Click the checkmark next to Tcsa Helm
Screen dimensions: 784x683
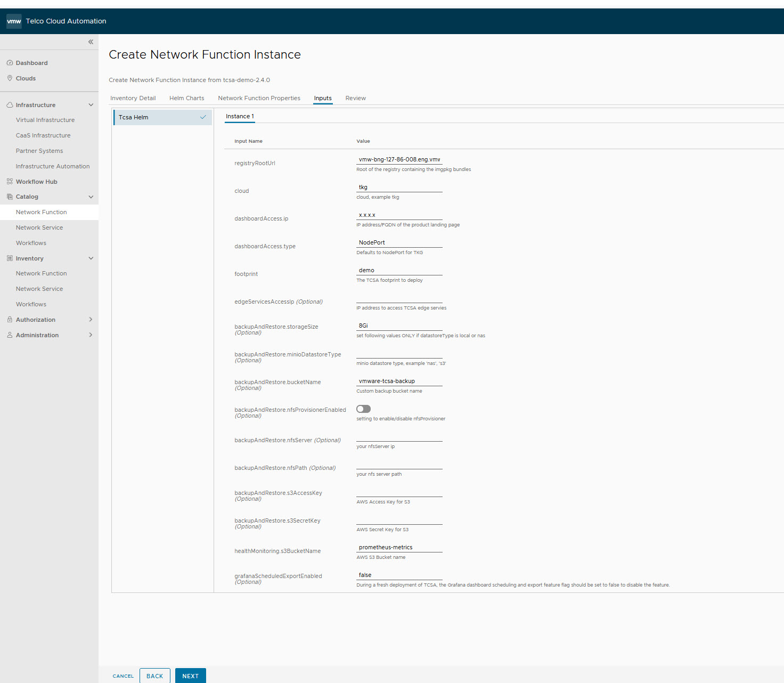pos(203,117)
